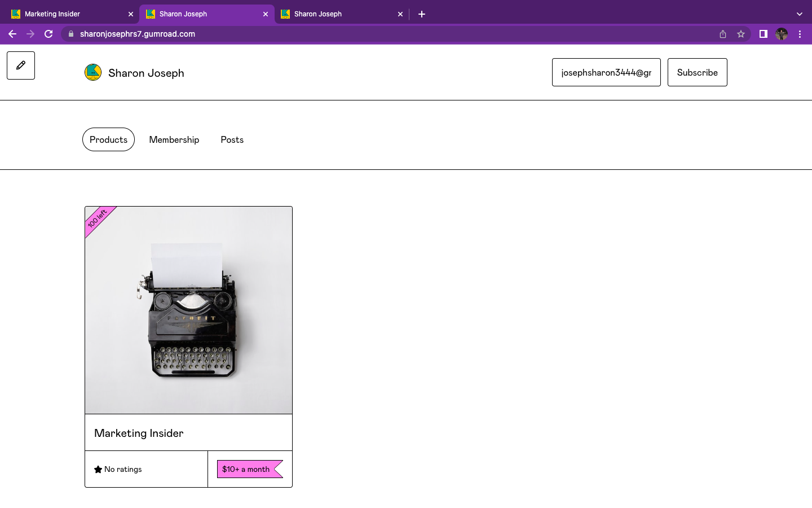The width and height of the screenshot is (812, 508).
Task: Toggle the browser side panel icon
Action: [763, 34]
